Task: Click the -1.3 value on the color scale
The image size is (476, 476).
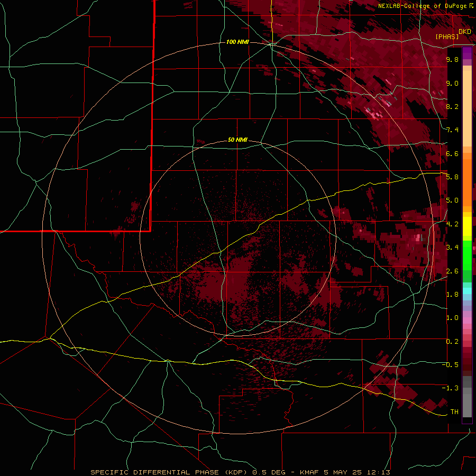Action: 451,388
